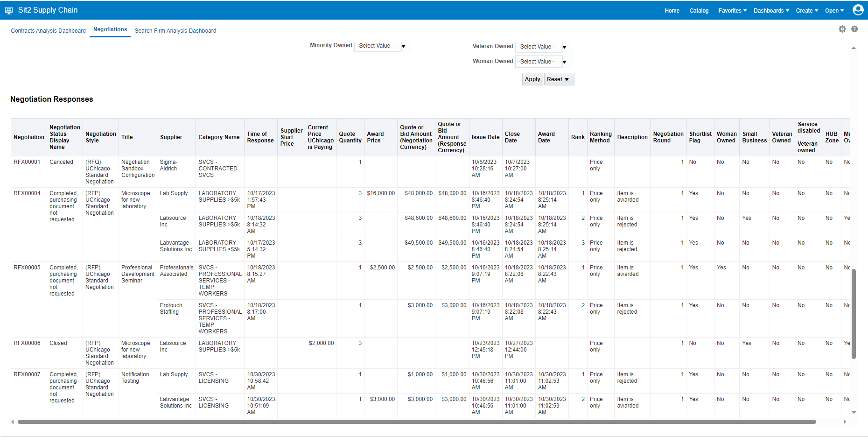Screen dimensions: 868x437
Task: Click the Negotiation column header
Action: coord(28,137)
